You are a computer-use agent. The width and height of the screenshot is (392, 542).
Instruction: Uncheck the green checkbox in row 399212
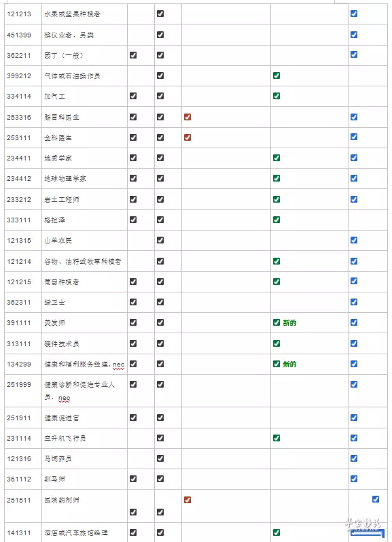coord(277,75)
